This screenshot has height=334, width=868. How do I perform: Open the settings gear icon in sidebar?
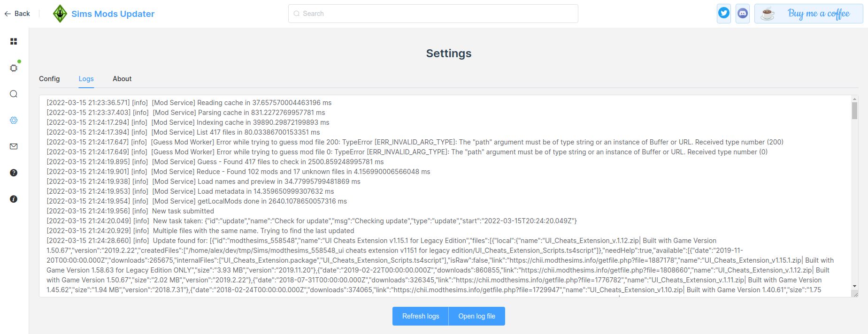[14, 120]
